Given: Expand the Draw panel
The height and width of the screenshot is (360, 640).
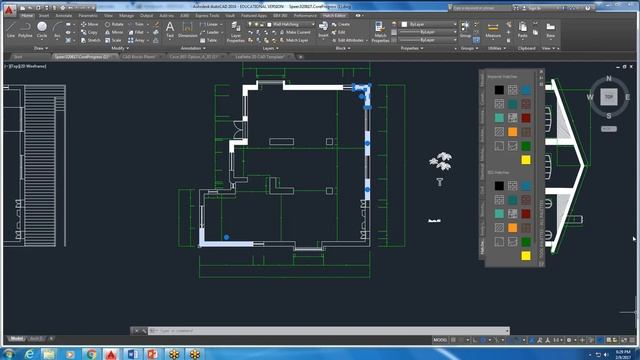Looking at the screenshot, I should tap(40, 48).
